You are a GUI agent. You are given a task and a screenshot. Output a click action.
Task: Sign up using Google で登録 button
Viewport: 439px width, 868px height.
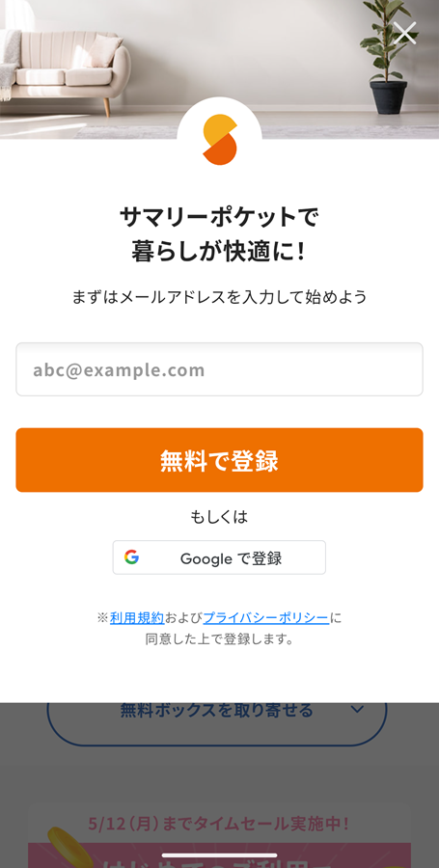tap(219, 557)
